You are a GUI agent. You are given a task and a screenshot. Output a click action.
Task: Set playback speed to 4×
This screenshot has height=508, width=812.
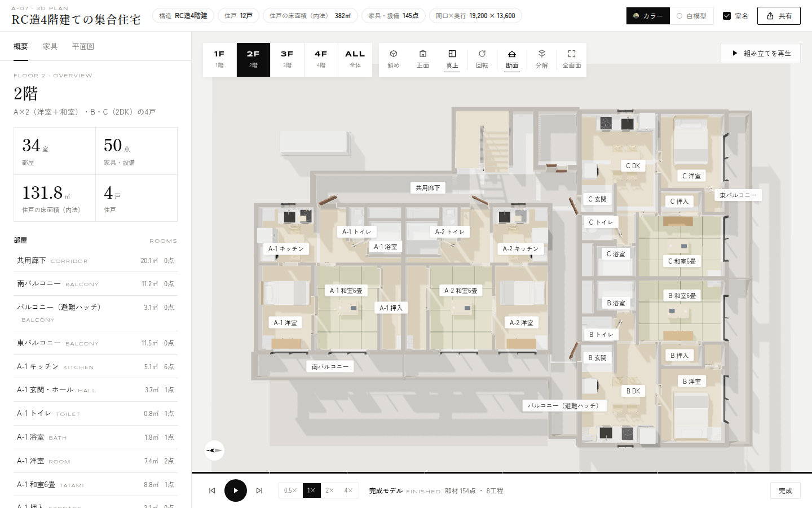pyautogui.click(x=348, y=491)
